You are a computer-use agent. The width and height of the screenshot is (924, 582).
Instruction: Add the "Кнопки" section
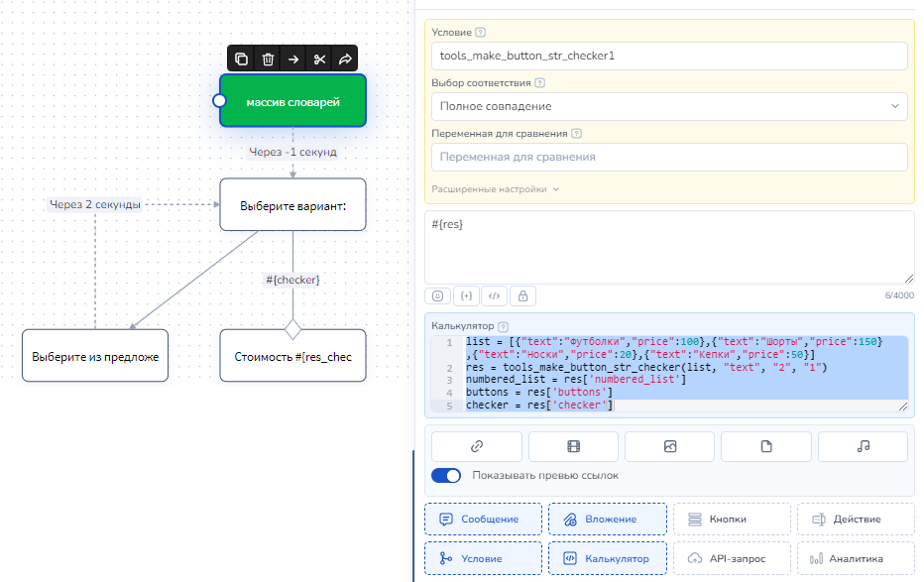pos(732,519)
